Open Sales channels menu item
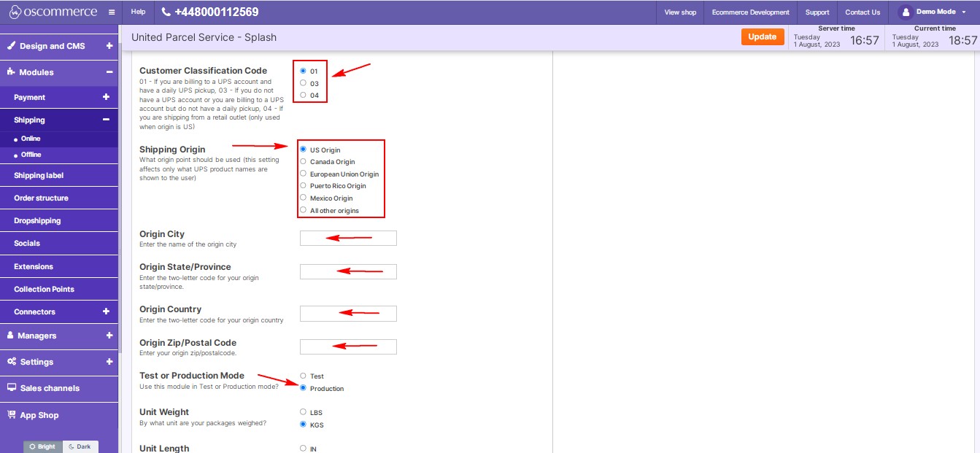The width and height of the screenshot is (980, 453). tap(59, 388)
